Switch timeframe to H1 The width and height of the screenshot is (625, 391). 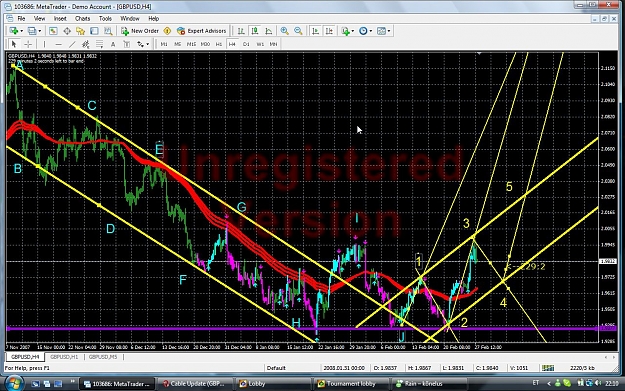click(x=219, y=44)
